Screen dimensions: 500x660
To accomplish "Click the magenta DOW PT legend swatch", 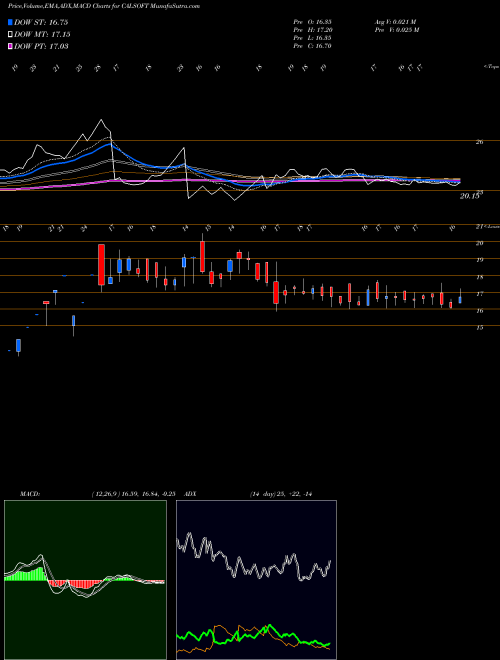I will click(10, 46).
